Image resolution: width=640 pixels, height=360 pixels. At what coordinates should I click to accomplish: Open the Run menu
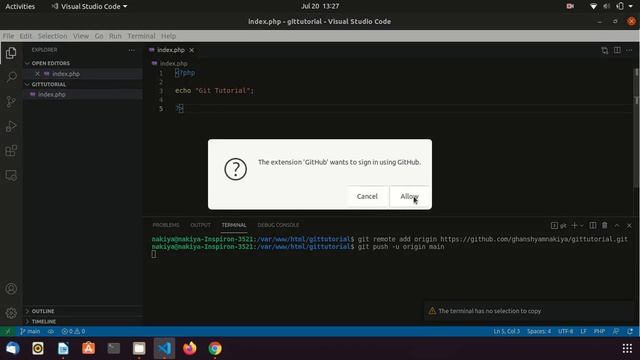(115, 36)
